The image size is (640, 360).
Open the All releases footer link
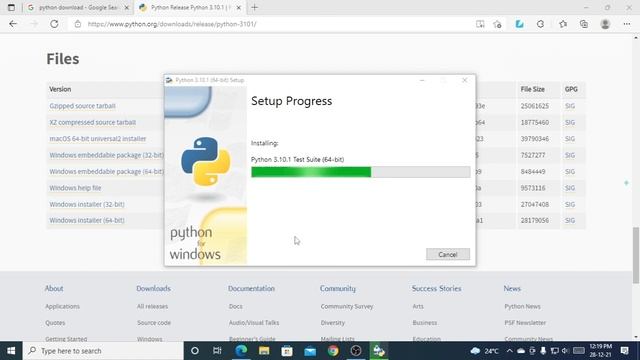(x=152, y=306)
